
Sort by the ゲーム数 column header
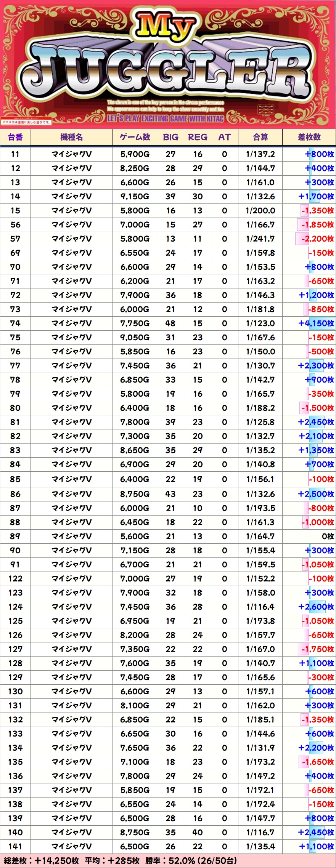pos(135,137)
